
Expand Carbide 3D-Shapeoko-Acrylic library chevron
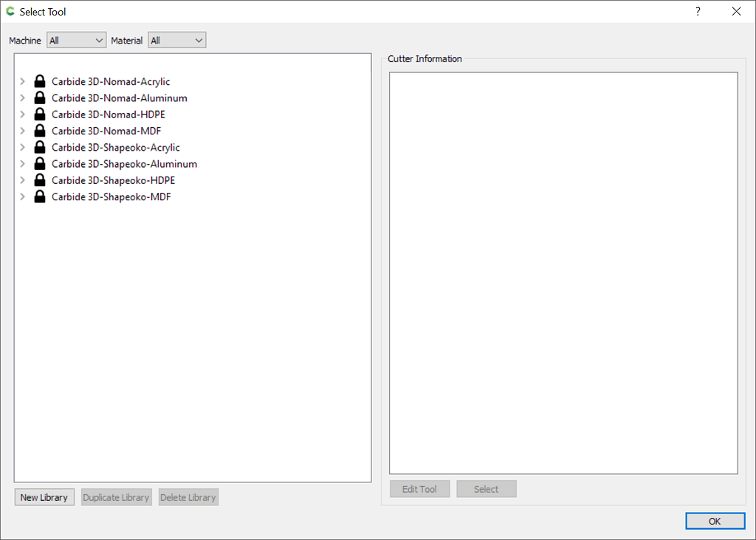pyautogui.click(x=22, y=147)
